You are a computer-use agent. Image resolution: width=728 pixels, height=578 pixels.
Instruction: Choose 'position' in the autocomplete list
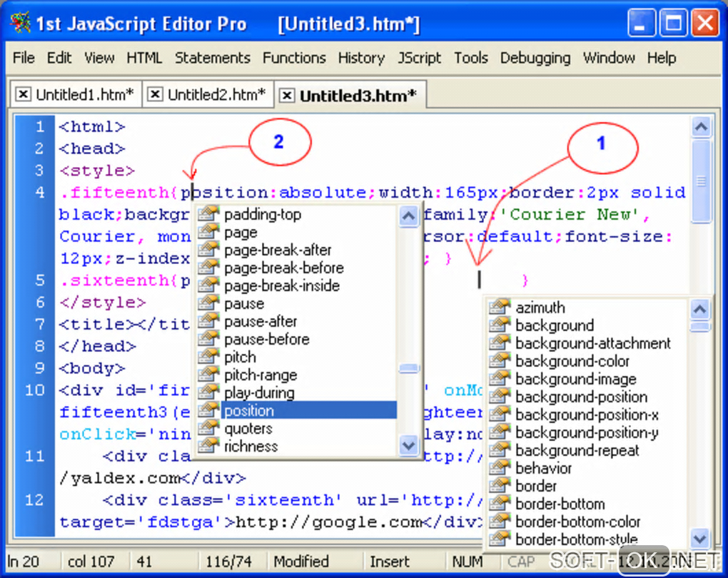(309, 410)
